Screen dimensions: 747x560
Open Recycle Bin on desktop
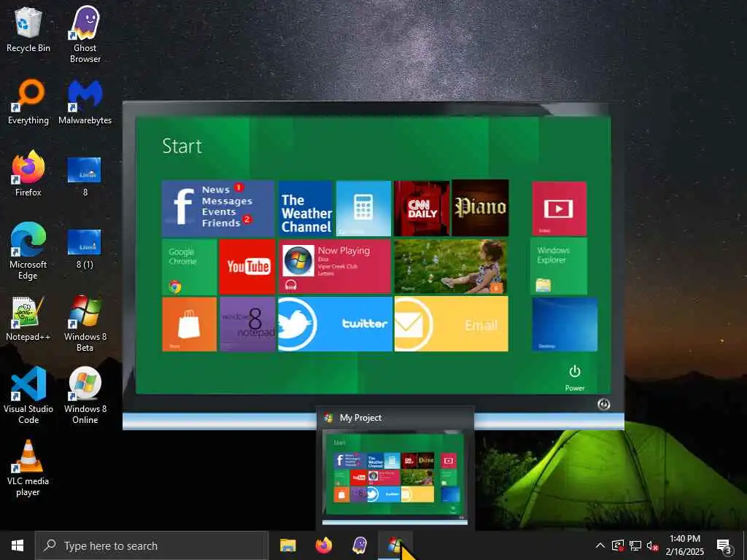[x=28, y=31]
